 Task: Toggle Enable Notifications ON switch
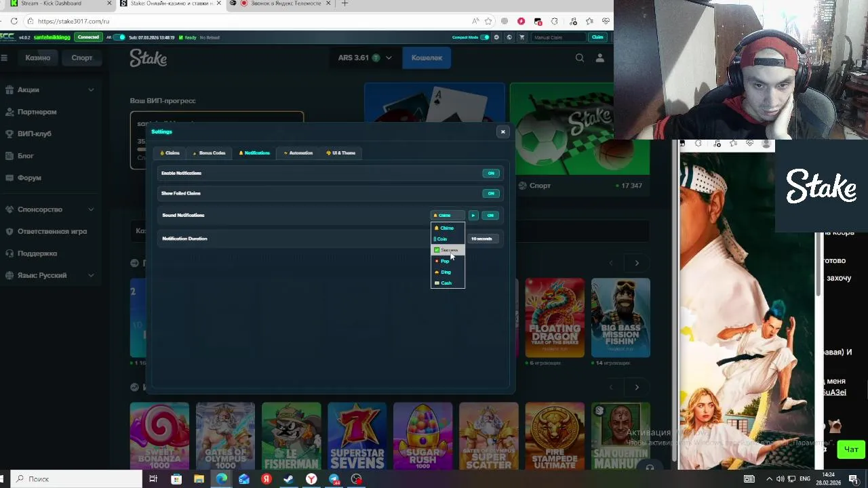click(x=491, y=174)
